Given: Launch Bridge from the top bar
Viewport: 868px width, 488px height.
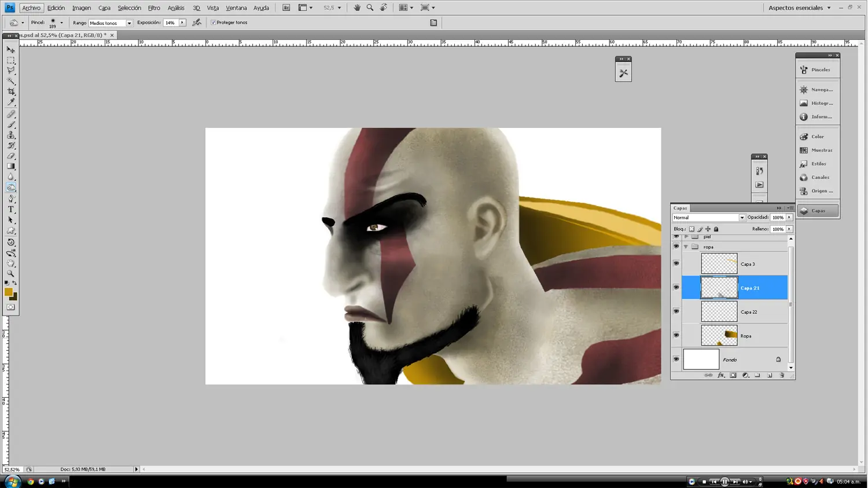Looking at the screenshot, I should [286, 8].
